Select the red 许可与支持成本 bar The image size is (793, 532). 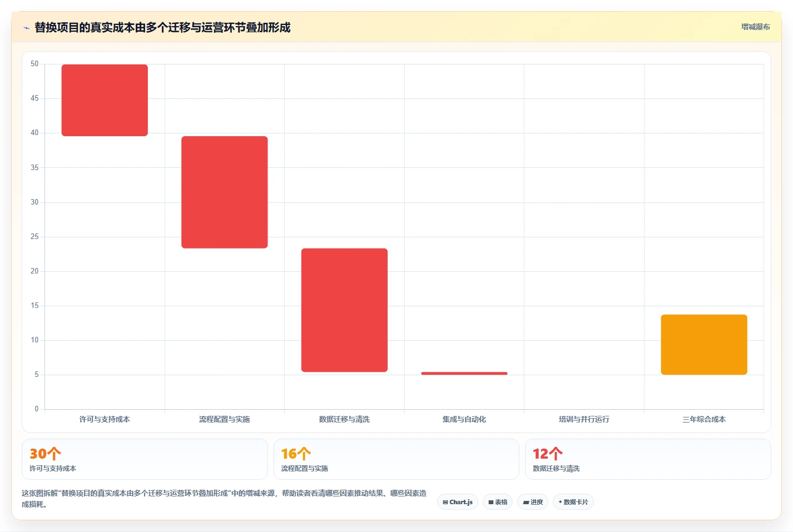105,100
